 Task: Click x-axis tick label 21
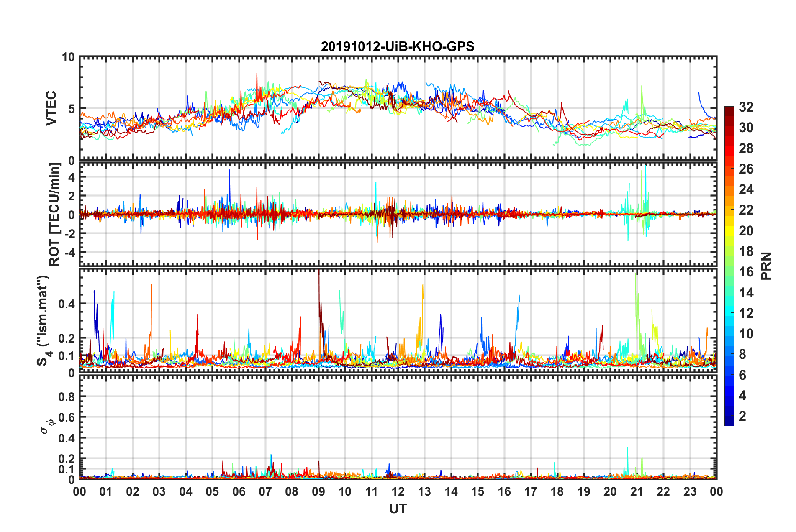[637, 491]
